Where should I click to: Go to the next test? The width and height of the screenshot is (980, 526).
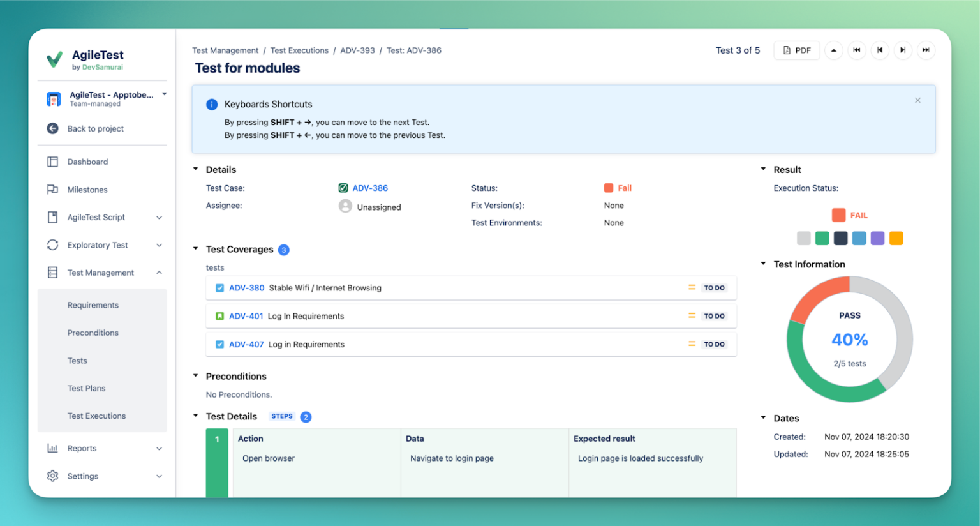(x=902, y=50)
